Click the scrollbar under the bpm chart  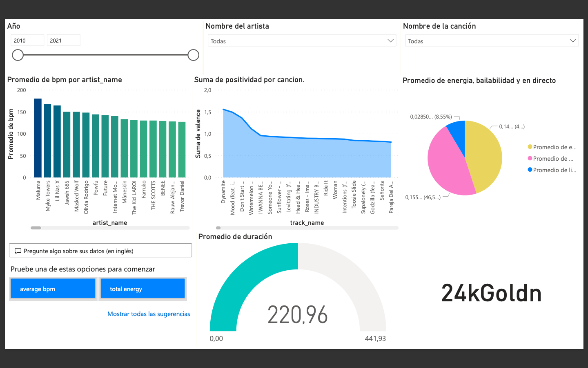point(36,228)
